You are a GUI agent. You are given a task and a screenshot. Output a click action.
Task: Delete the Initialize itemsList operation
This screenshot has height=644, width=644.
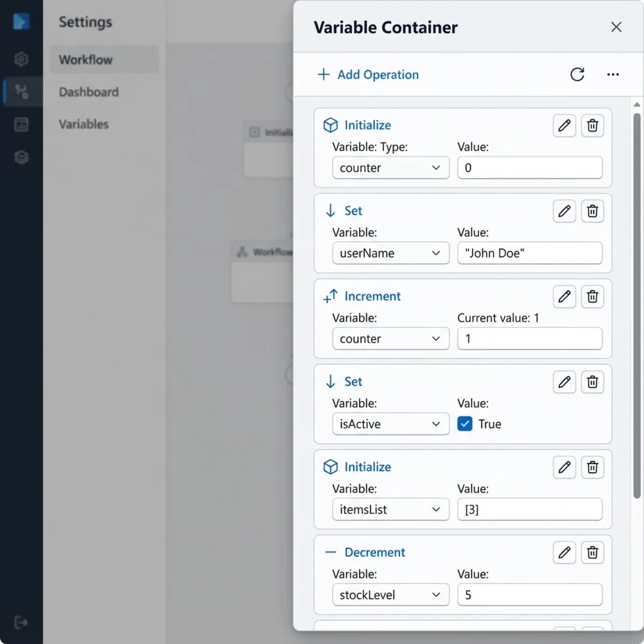[x=592, y=467]
